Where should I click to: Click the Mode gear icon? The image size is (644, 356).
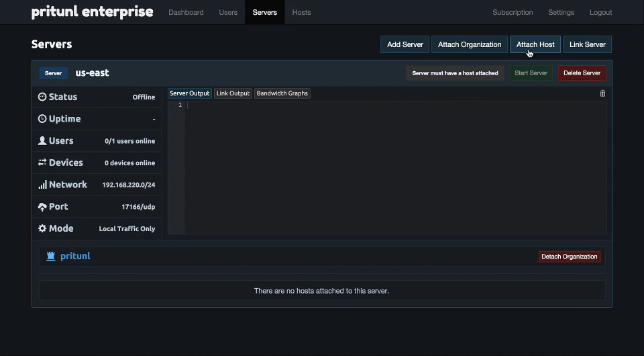coord(42,228)
